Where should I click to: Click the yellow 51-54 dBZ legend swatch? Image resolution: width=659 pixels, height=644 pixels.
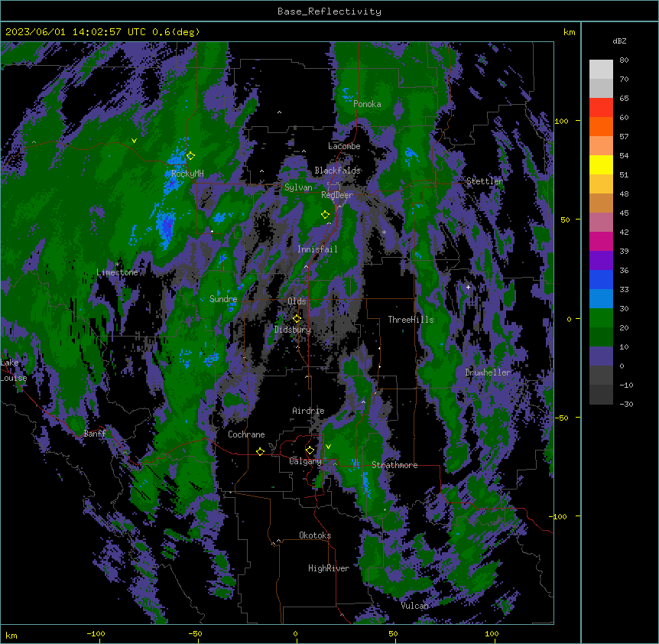pyautogui.click(x=601, y=164)
